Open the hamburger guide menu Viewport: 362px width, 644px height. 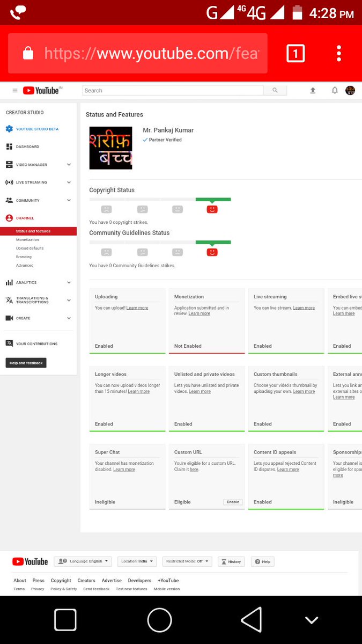[15, 91]
